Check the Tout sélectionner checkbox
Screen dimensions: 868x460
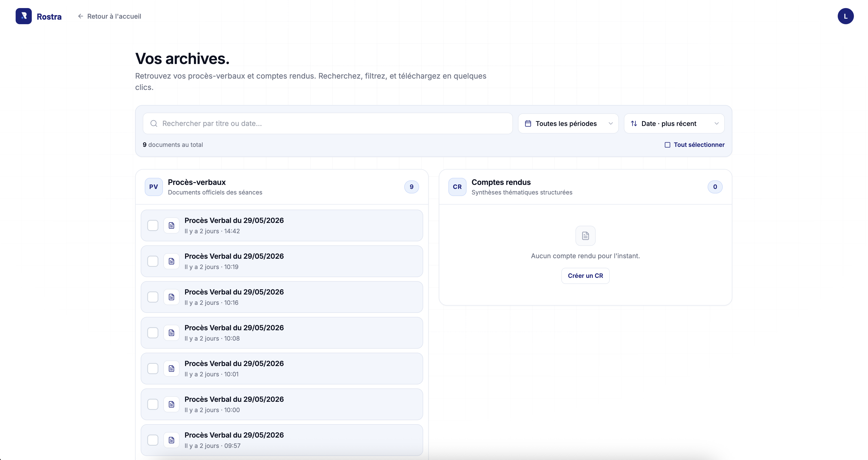pos(667,145)
